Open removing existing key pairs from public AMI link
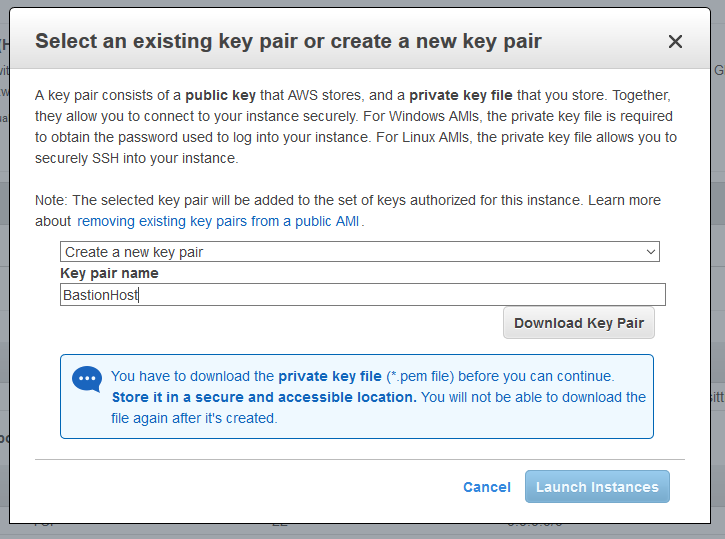Viewport: 725px width, 539px height. pos(218,221)
